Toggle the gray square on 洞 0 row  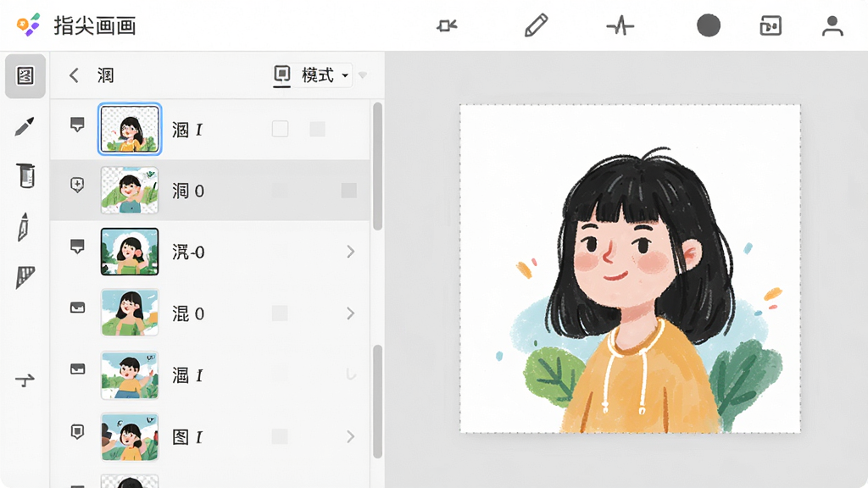[x=348, y=191]
